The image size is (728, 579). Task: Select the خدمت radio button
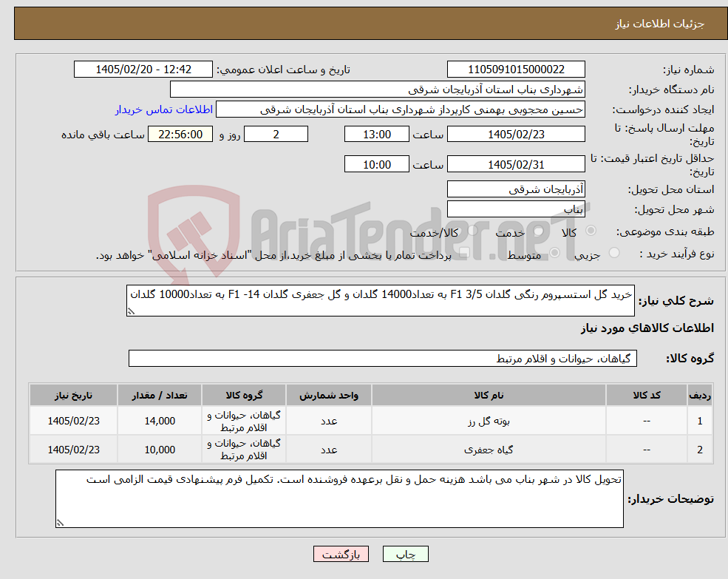tap(539, 231)
